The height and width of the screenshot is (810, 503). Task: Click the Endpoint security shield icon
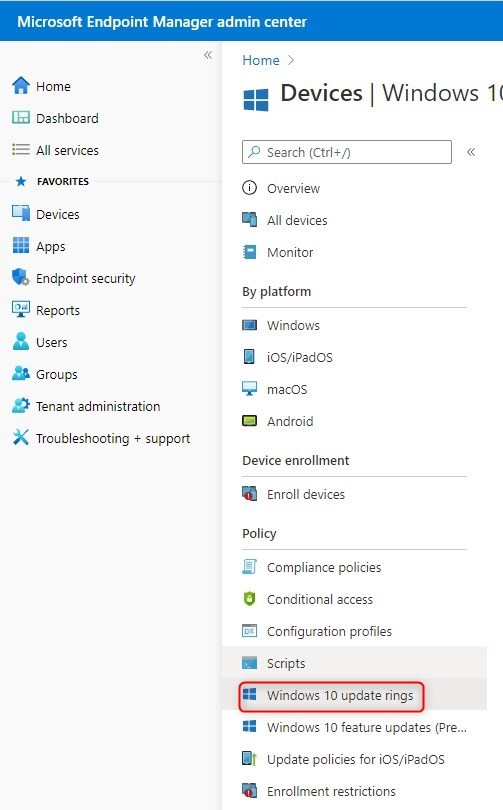pos(21,278)
